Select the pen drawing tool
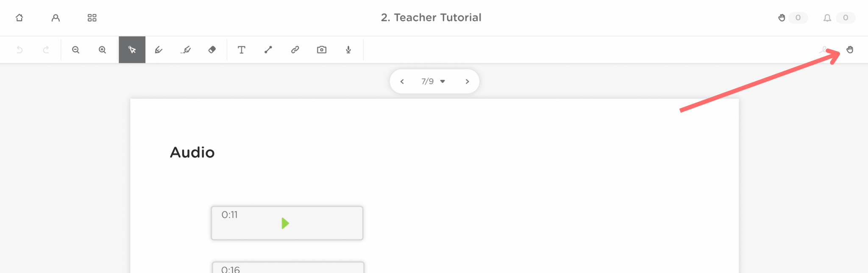The height and width of the screenshot is (273, 868). [159, 50]
